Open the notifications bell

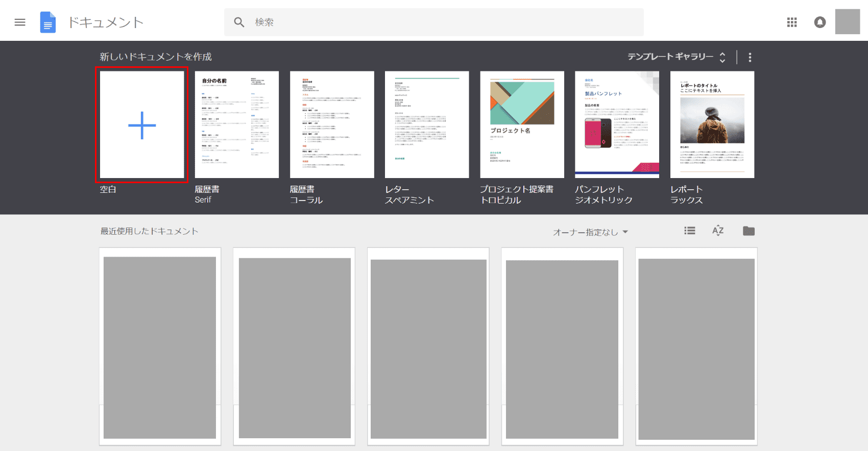pos(820,22)
